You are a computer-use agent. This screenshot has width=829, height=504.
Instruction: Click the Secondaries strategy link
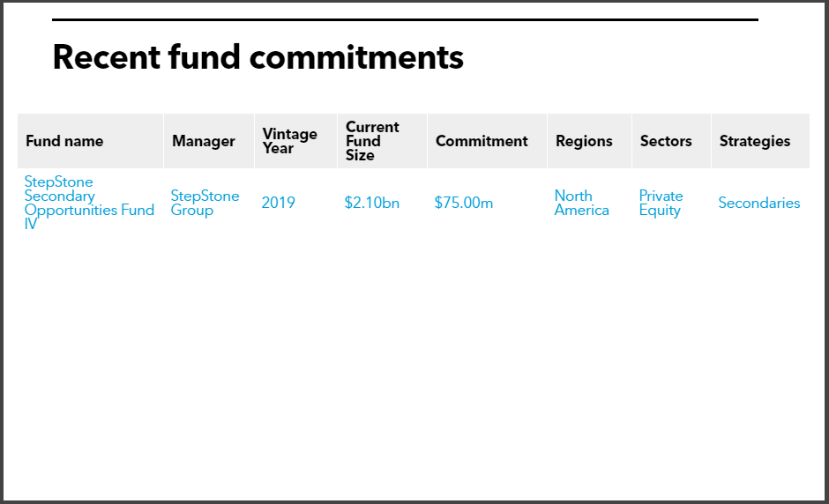coord(758,203)
